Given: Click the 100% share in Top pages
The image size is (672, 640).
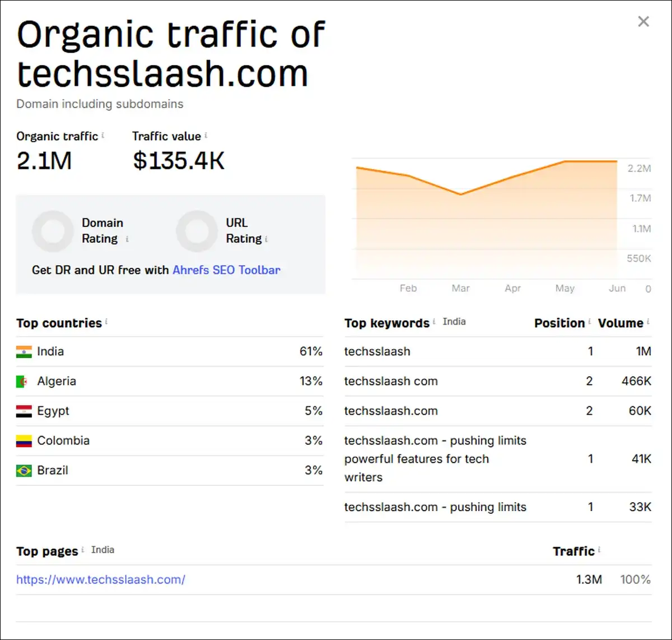Looking at the screenshot, I should click(x=636, y=579).
